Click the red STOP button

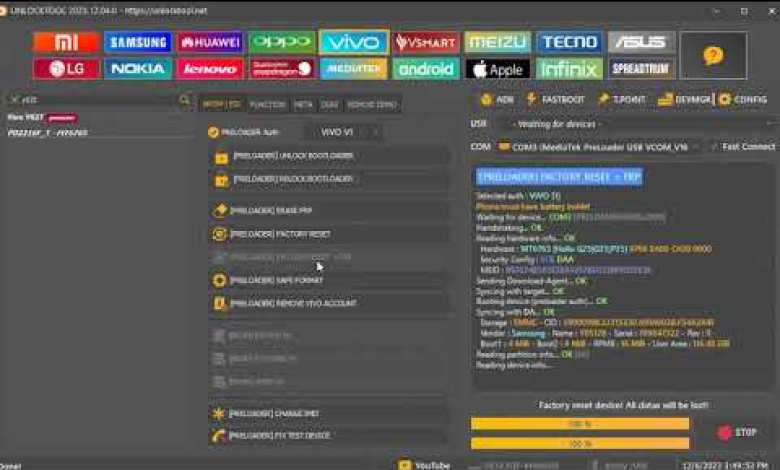pyautogui.click(x=738, y=432)
